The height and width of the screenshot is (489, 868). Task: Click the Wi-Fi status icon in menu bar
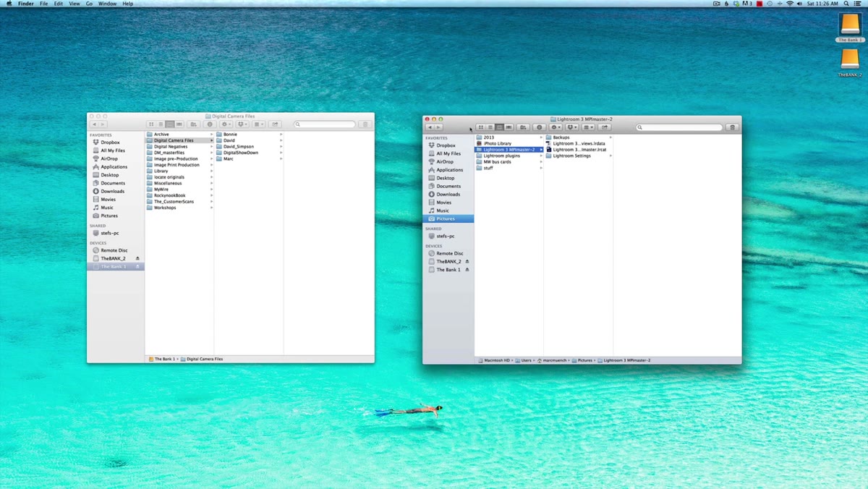(790, 4)
